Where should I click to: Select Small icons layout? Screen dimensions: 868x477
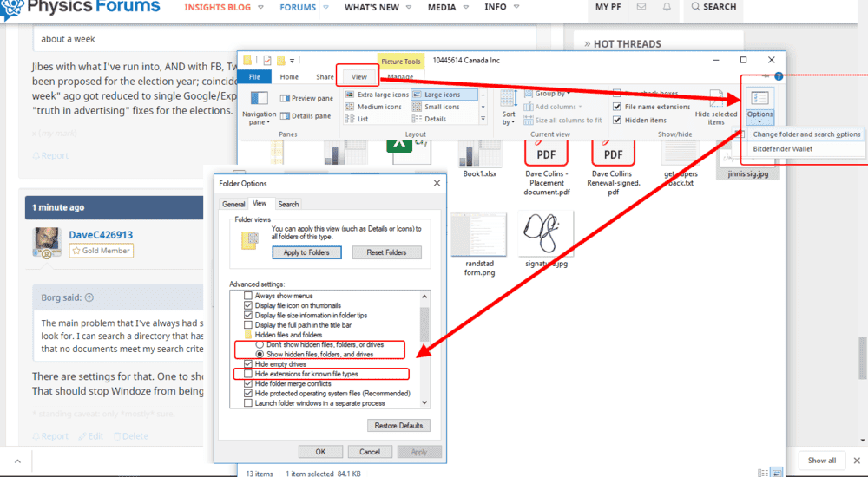pos(437,107)
